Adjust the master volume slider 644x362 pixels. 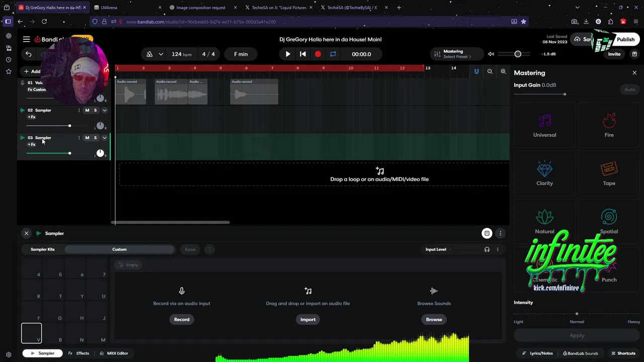[518, 54]
